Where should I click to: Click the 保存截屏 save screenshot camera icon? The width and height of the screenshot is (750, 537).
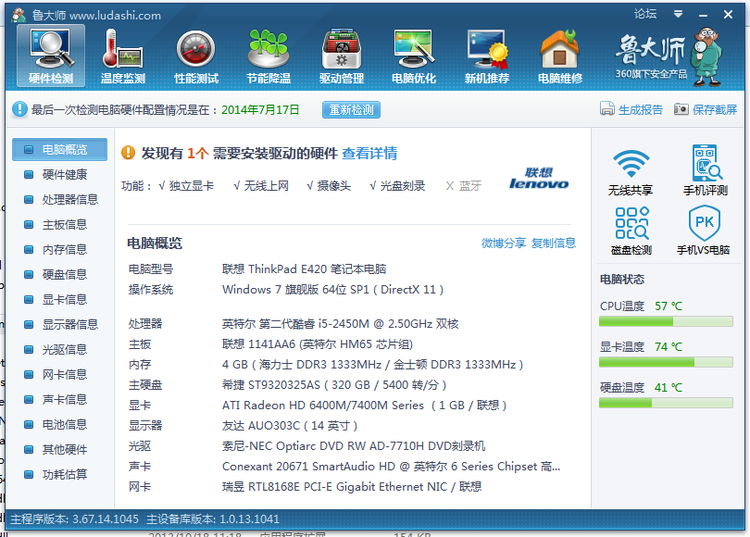click(x=681, y=109)
